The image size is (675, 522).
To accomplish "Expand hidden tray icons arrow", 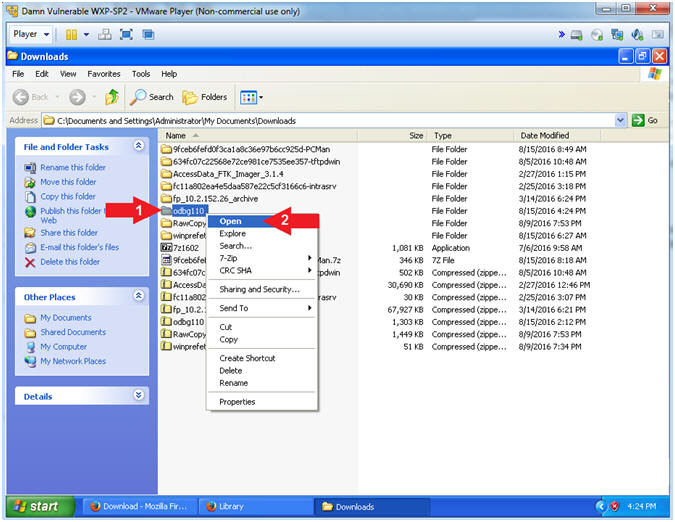I will tap(600, 507).
